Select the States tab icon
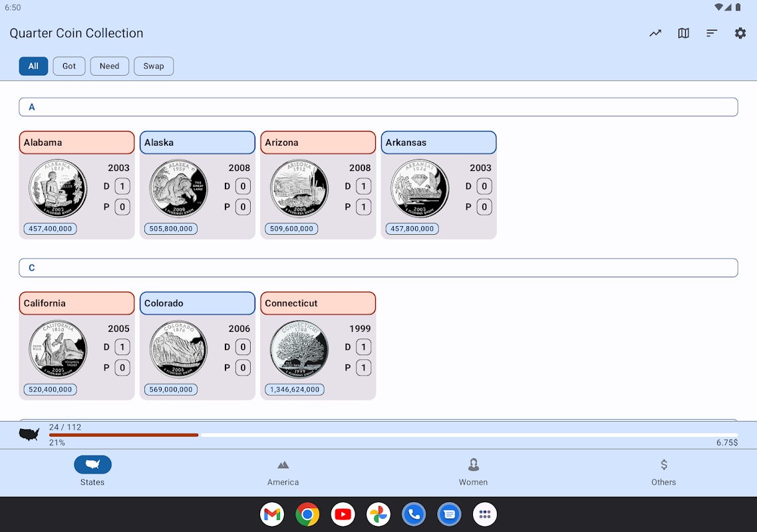This screenshot has width=757, height=532. point(92,464)
